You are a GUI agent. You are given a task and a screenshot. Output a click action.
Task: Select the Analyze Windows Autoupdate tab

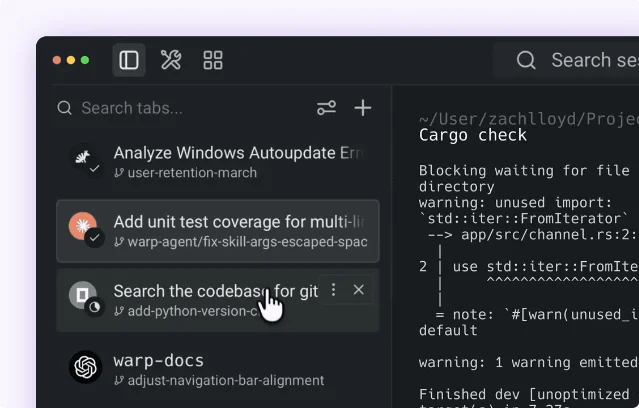pyautogui.click(x=218, y=162)
